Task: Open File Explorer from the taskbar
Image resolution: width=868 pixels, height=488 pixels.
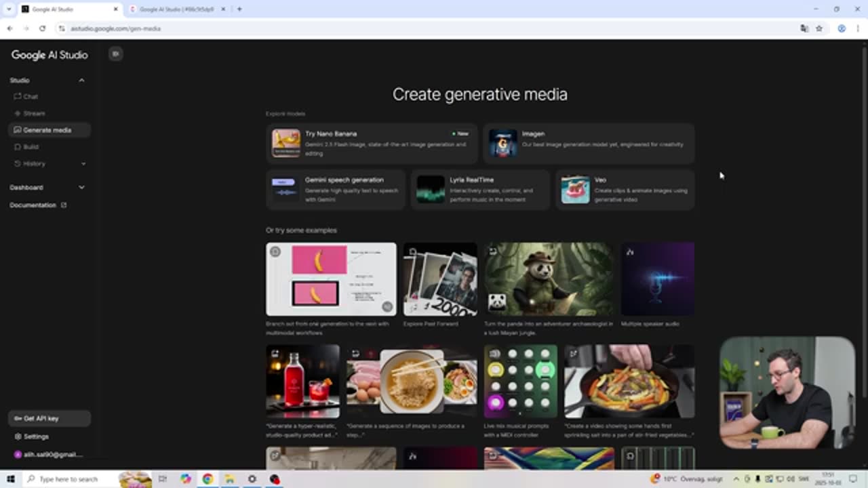Action: point(230,479)
